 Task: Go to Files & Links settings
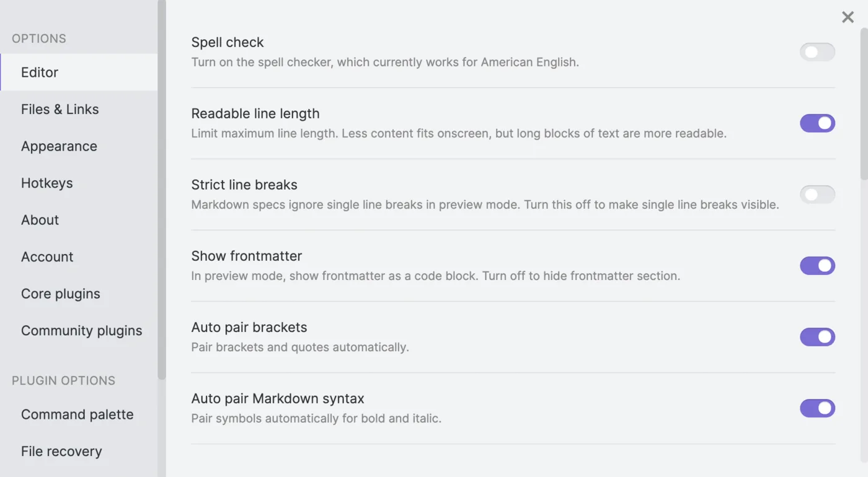(x=60, y=110)
